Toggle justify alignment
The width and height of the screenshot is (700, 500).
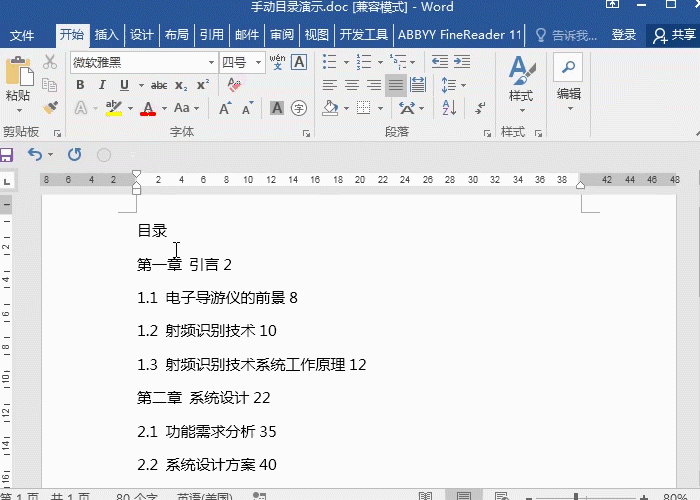click(x=396, y=85)
